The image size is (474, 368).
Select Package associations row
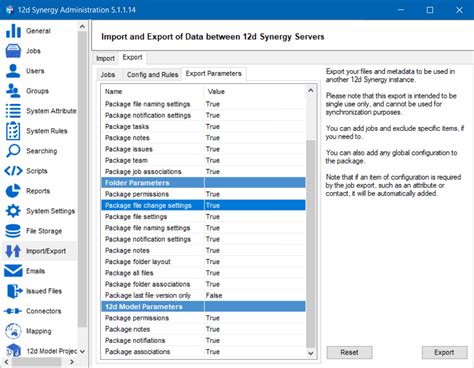[203, 352]
